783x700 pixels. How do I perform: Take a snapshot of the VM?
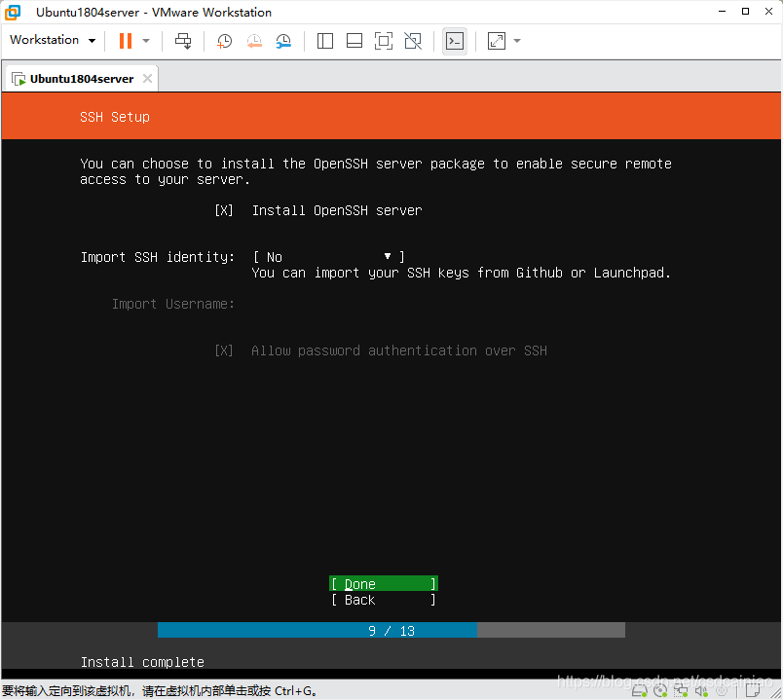pyautogui.click(x=224, y=41)
